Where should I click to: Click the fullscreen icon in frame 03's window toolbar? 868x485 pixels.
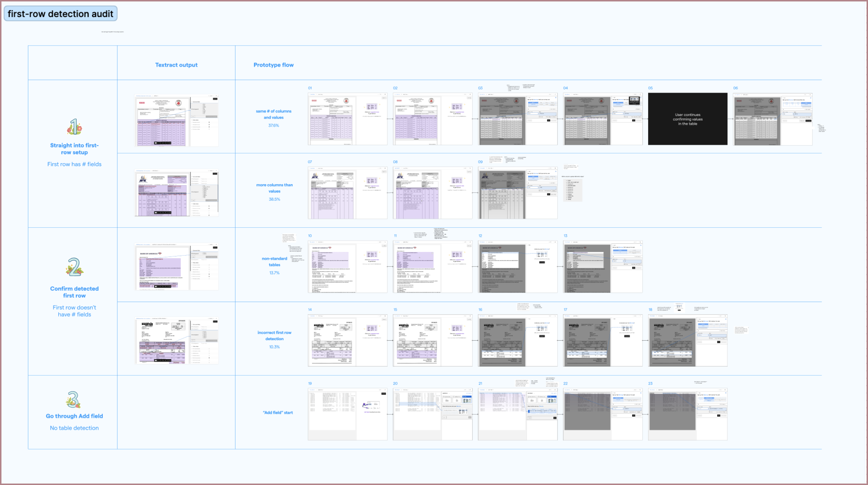point(555,94)
